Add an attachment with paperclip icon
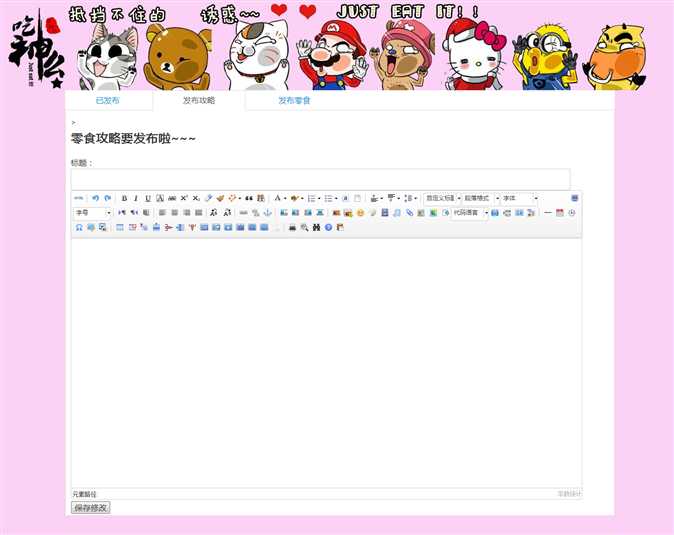This screenshot has height=535, width=674. pos(409,213)
